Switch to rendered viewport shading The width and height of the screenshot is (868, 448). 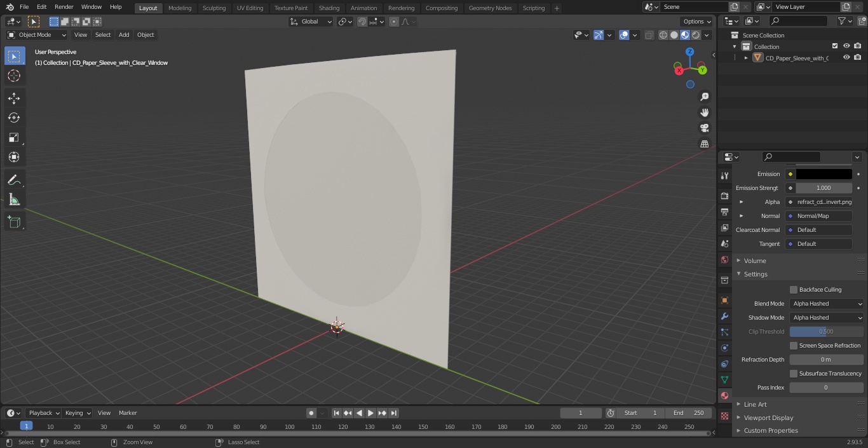point(696,35)
